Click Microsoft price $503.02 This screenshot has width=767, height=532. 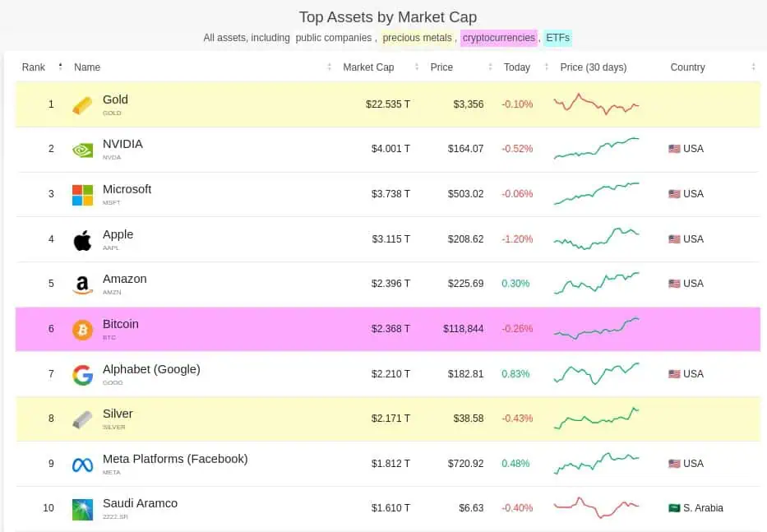tap(465, 194)
